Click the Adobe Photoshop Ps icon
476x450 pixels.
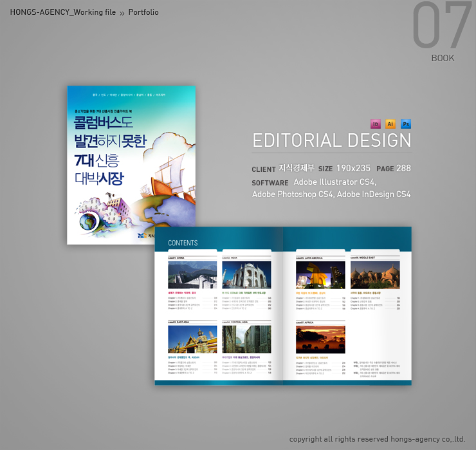pyautogui.click(x=406, y=124)
